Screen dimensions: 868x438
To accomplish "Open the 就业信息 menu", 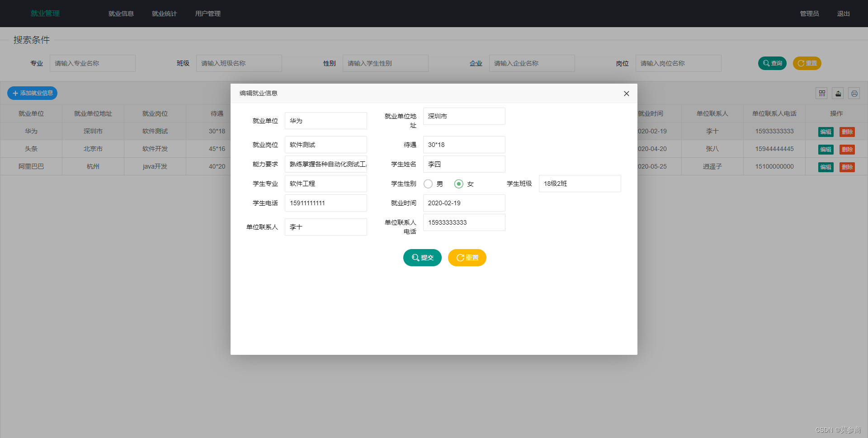I will coord(121,14).
